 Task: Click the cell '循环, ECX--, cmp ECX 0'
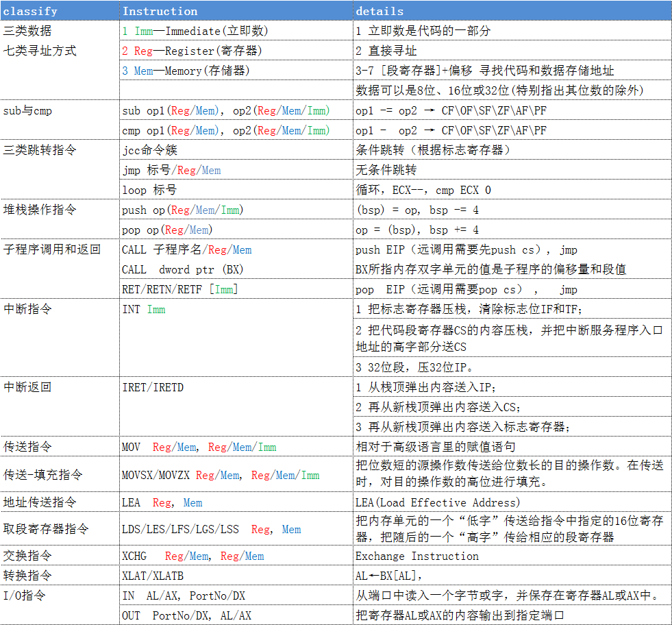512,189
